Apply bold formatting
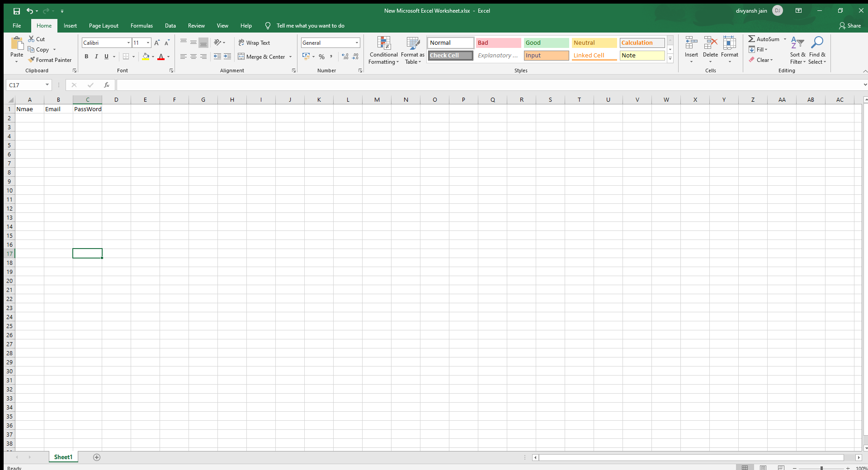868x470 pixels. tap(86, 56)
